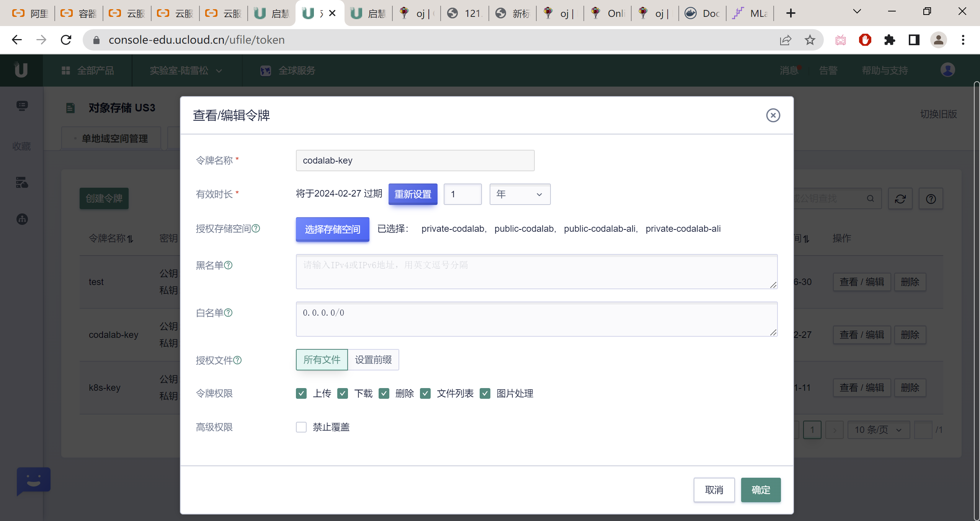The width and height of the screenshot is (980, 521).
Task: Click the object storage document icon
Action: pyautogui.click(x=70, y=108)
